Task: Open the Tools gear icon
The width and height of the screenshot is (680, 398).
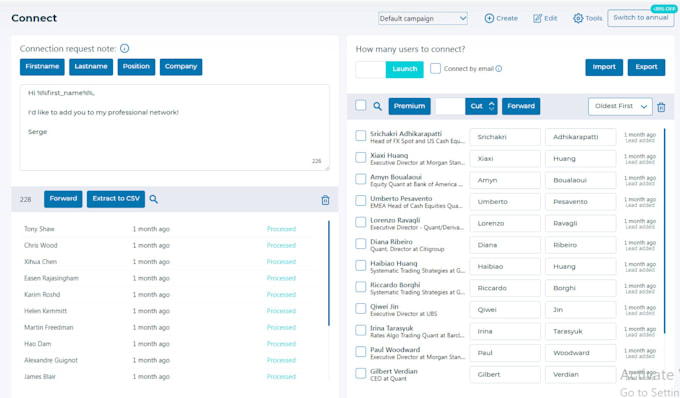Action: 578,18
